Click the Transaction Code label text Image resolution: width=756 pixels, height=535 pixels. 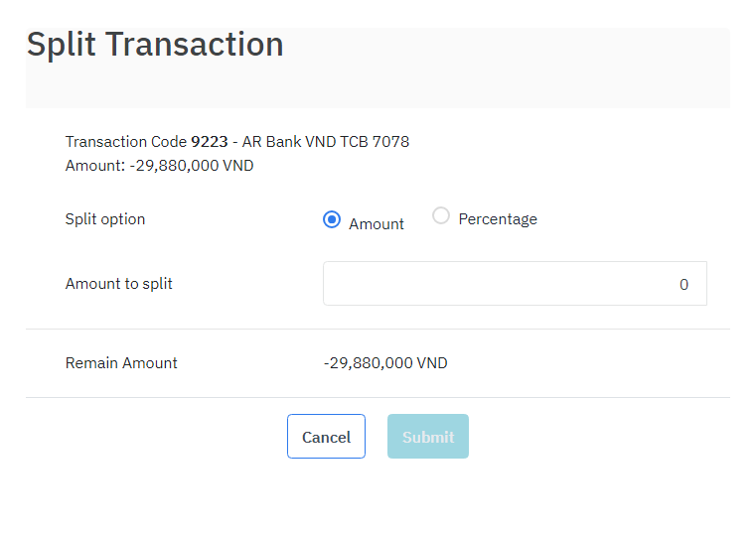tap(126, 142)
